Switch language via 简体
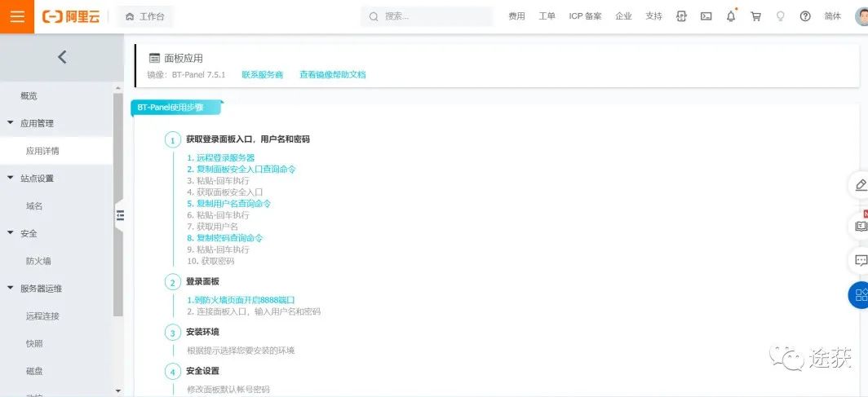 [833, 16]
